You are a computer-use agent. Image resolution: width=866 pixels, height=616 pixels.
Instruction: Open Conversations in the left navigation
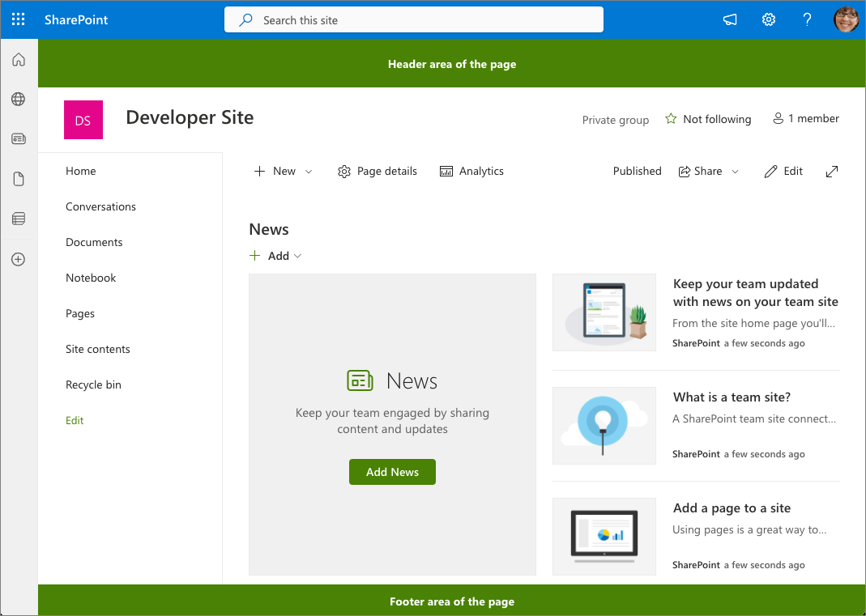(x=100, y=206)
